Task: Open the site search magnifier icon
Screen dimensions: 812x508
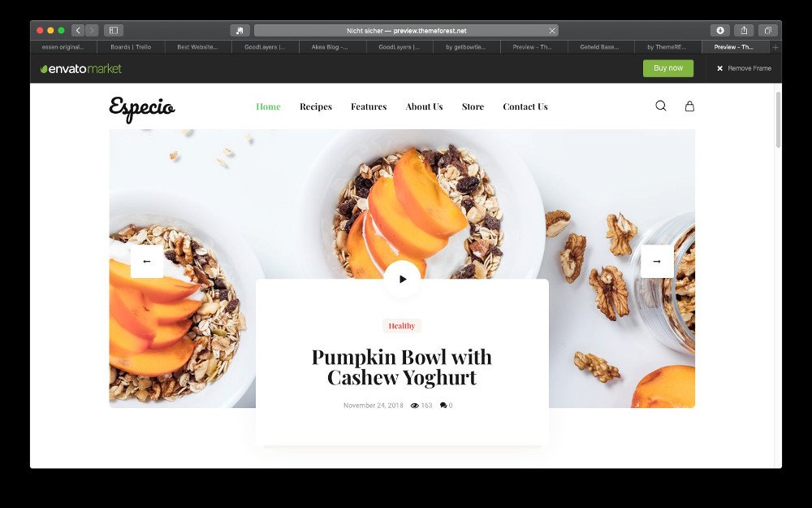Action: pyautogui.click(x=661, y=106)
